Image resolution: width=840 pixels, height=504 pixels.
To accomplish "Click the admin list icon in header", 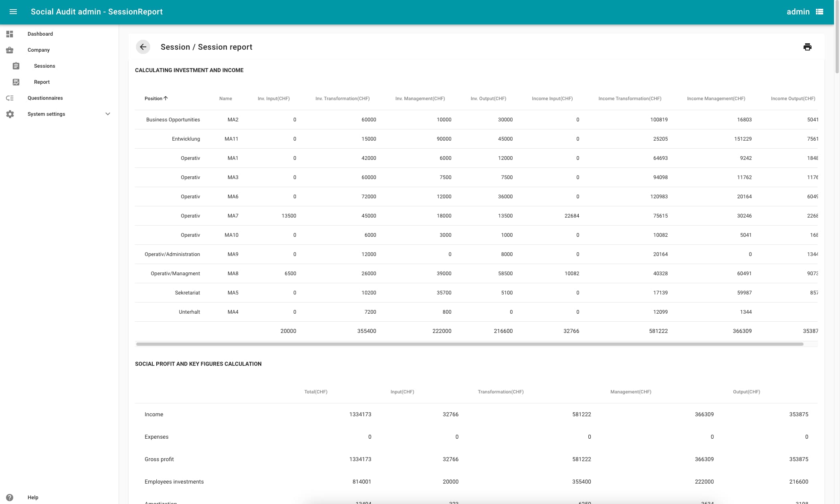I will tap(820, 12).
